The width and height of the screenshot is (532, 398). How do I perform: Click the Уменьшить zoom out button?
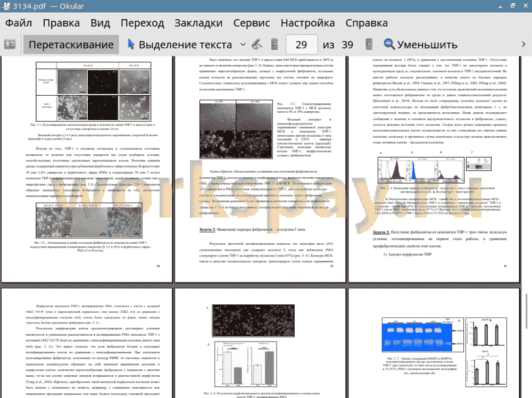point(421,45)
